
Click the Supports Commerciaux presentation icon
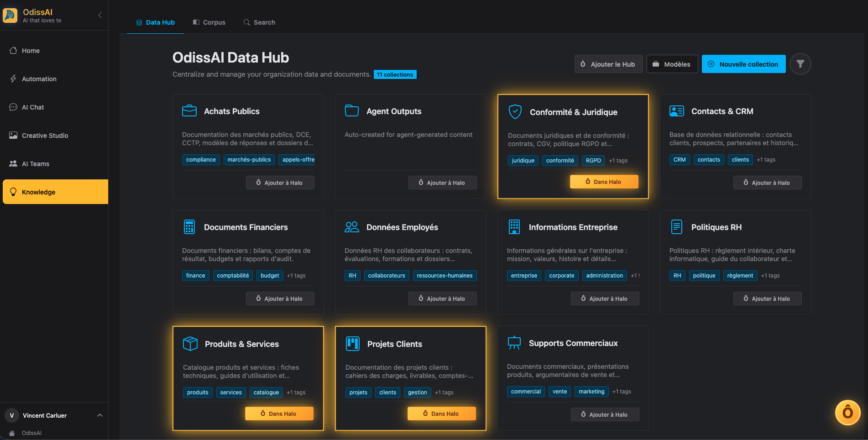[514, 343]
